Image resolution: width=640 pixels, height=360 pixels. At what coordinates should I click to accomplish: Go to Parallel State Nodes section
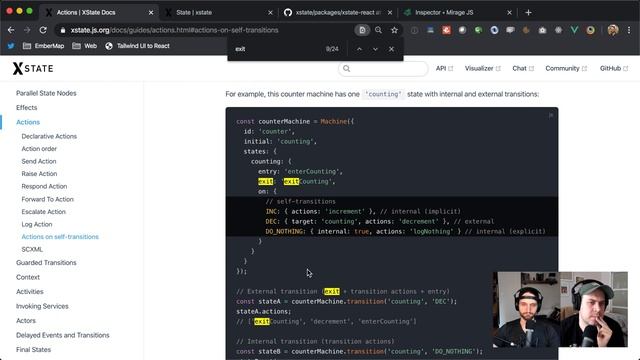(x=46, y=93)
